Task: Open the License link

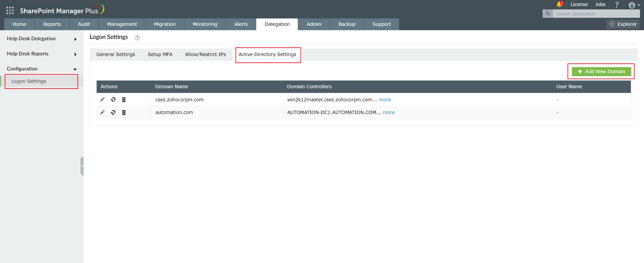Action: point(579,4)
